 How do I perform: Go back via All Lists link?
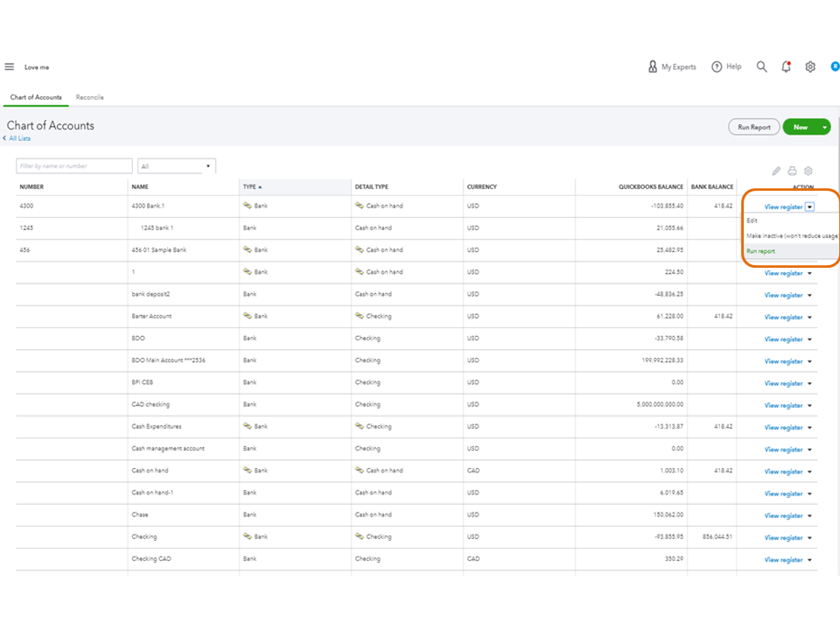pyautogui.click(x=18, y=138)
